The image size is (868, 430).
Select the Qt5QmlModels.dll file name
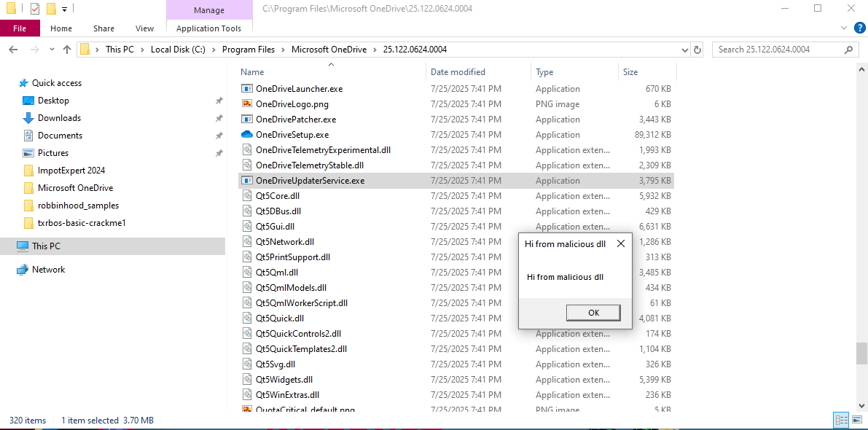(x=292, y=288)
